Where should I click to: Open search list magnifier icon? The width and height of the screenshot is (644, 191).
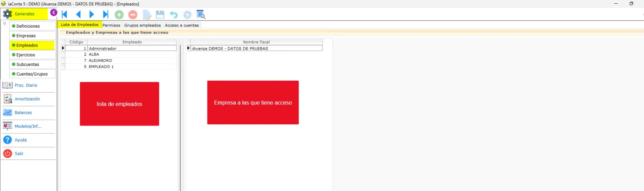(x=201, y=15)
